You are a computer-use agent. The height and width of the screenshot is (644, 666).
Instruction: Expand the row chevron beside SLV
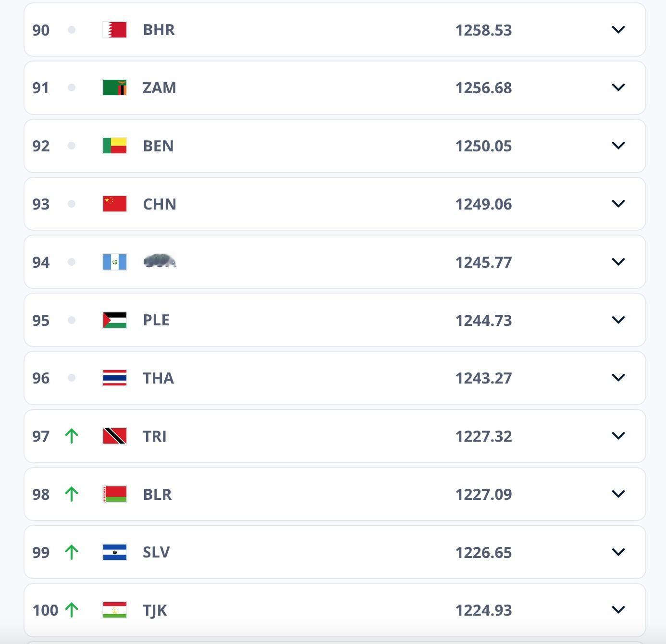click(619, 552)
